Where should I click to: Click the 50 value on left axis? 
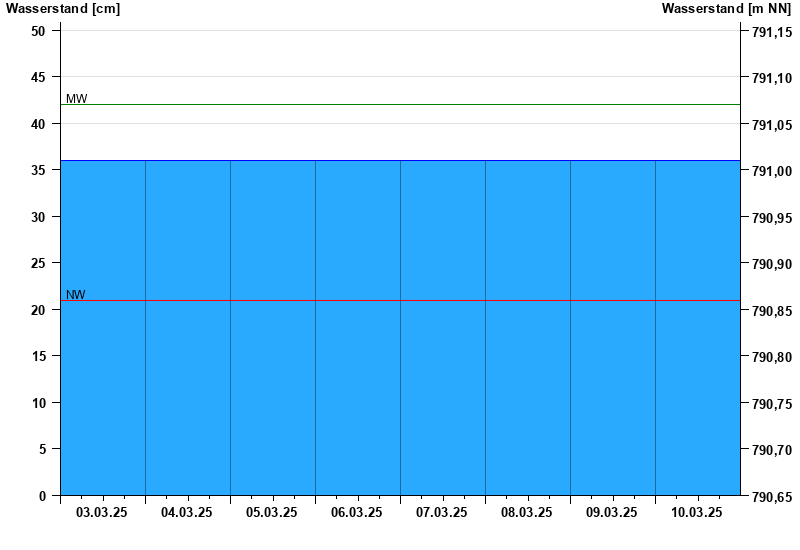coord(38,31)
